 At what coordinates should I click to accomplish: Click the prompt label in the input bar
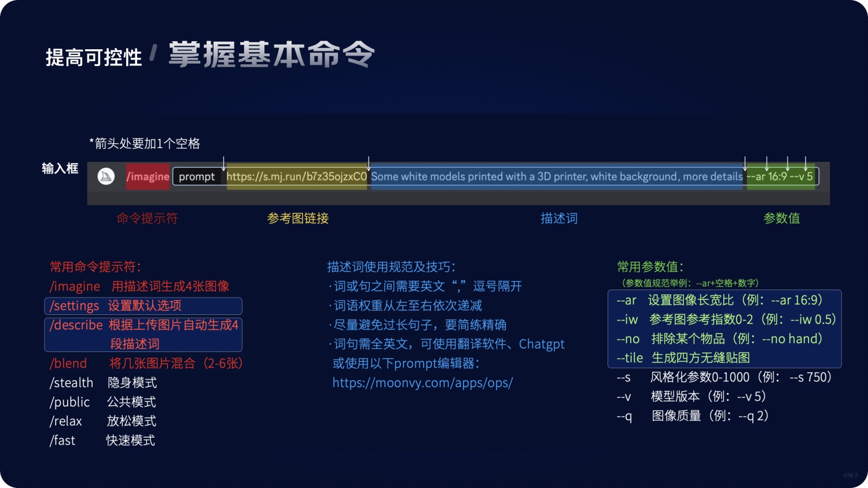197,177
